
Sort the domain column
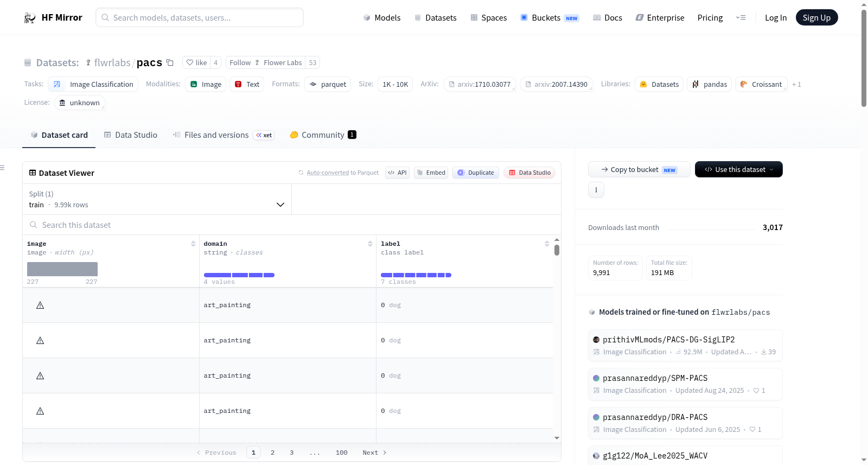point(370,244)
